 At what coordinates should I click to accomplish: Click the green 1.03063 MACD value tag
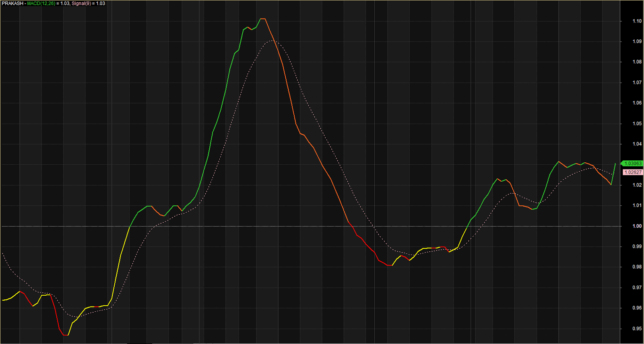[x=632, y=164]
